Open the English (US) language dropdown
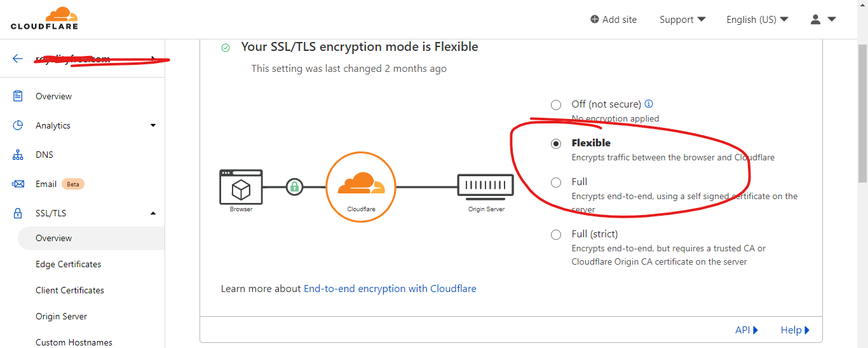Viewport: 868px width, 348px height. pyautogui.click(x=757, y=20)
